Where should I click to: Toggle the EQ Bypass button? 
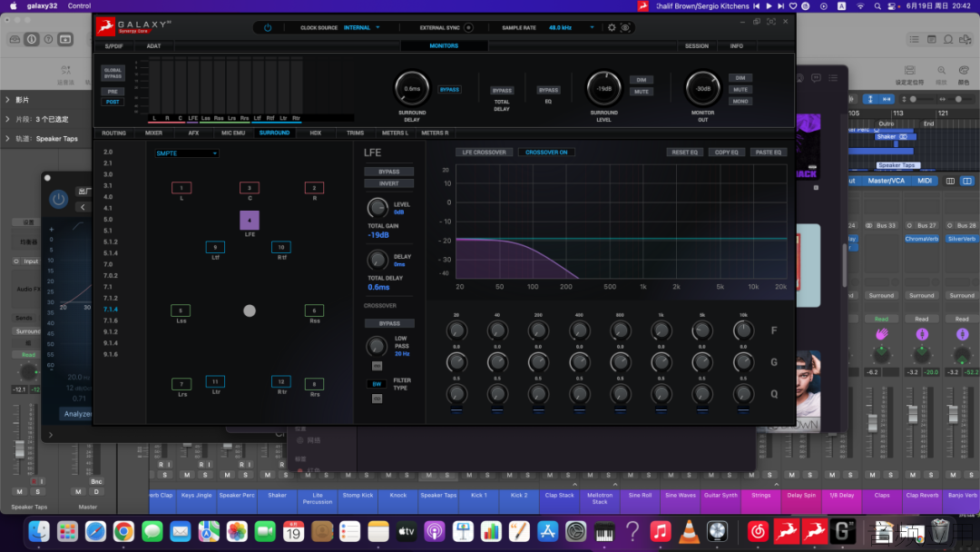click(x=548, y=90)
